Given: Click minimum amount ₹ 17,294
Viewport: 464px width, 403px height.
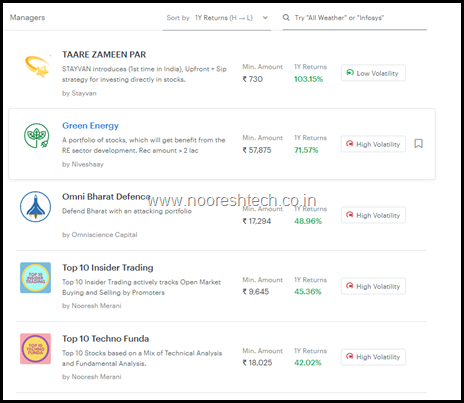Looking at the screenshot, I should click(257, 221).
